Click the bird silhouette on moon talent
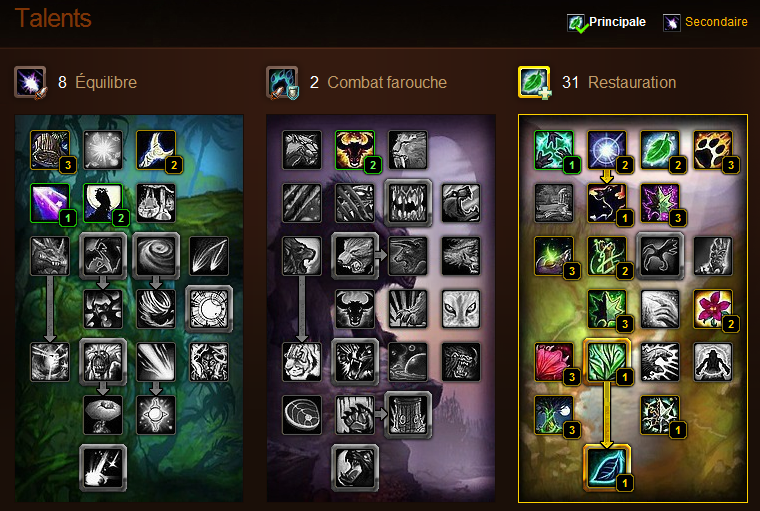This screenshot has width=760, height=511. [103, 203]
